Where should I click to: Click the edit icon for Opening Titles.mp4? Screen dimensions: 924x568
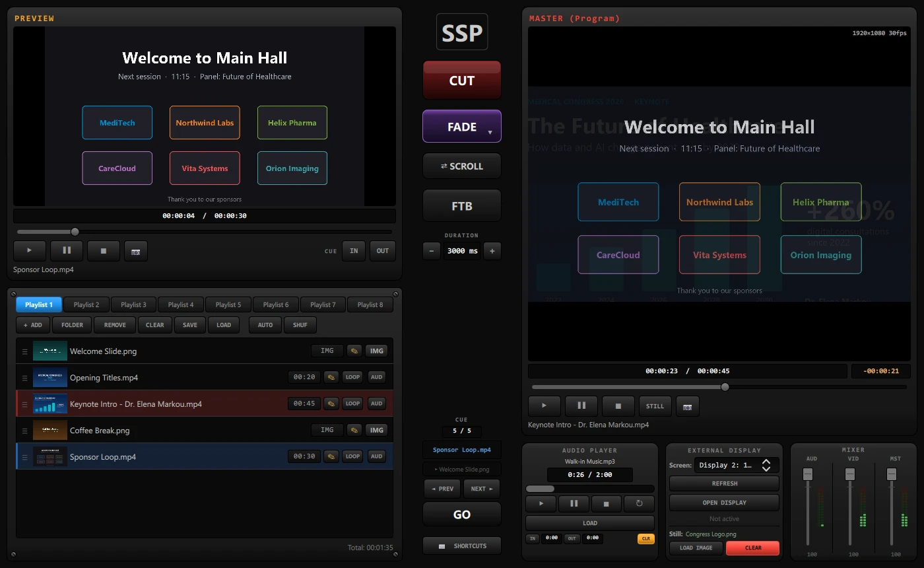click(x=331, y=377)
